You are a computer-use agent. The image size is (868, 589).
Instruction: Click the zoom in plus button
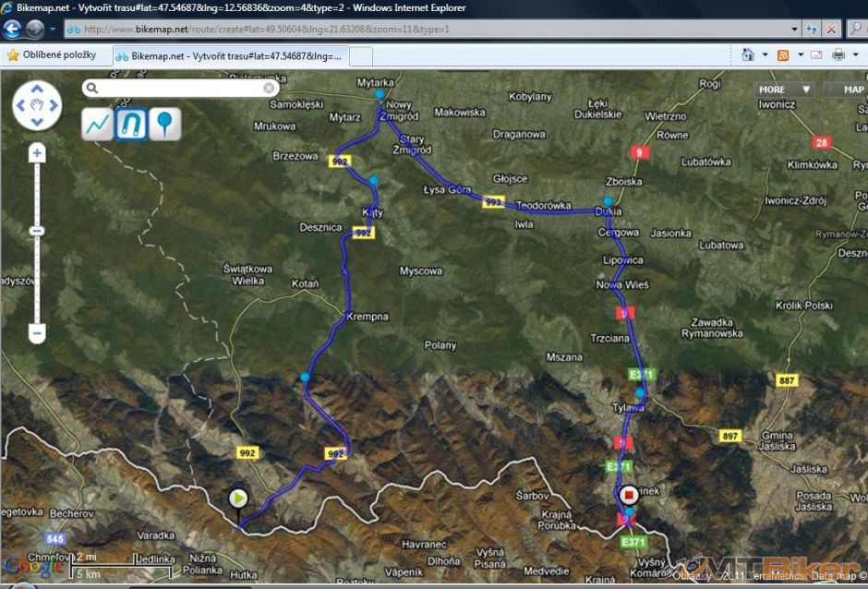(37, 152)
